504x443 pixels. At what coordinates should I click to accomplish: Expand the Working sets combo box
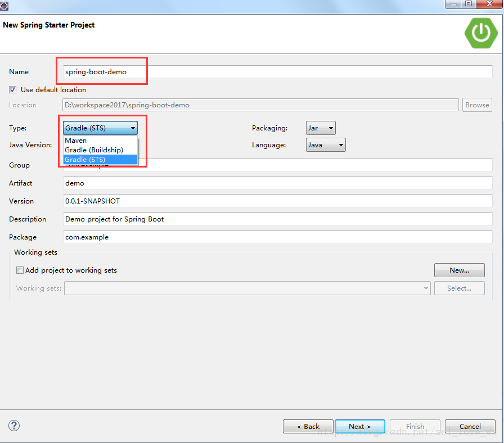[x=247, y=288]
